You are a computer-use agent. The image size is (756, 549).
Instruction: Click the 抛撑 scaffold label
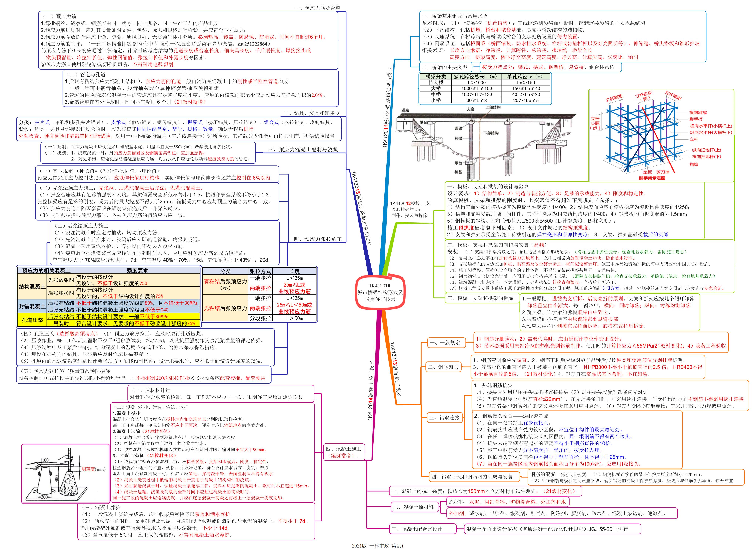click(694, 165)
